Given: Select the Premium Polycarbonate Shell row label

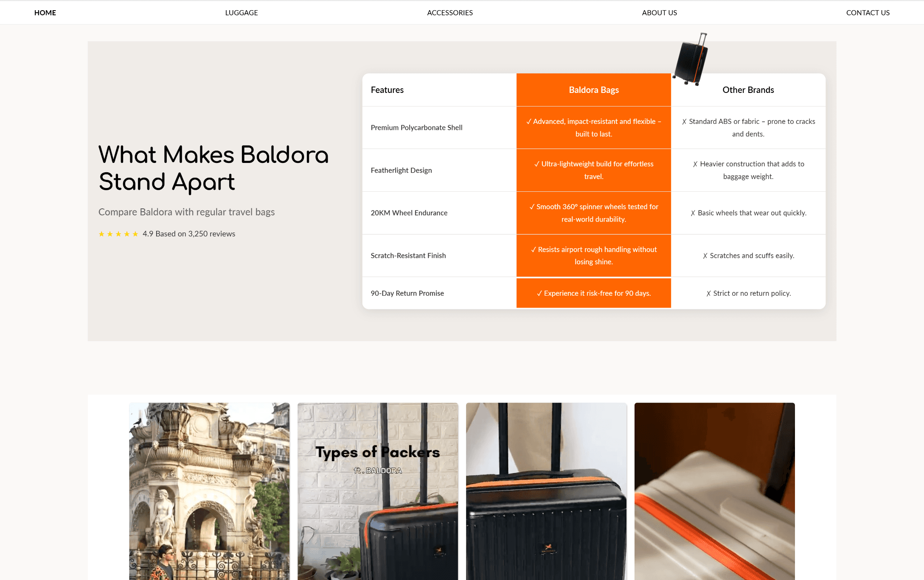Looking at the screenshot, I should 416,128.
